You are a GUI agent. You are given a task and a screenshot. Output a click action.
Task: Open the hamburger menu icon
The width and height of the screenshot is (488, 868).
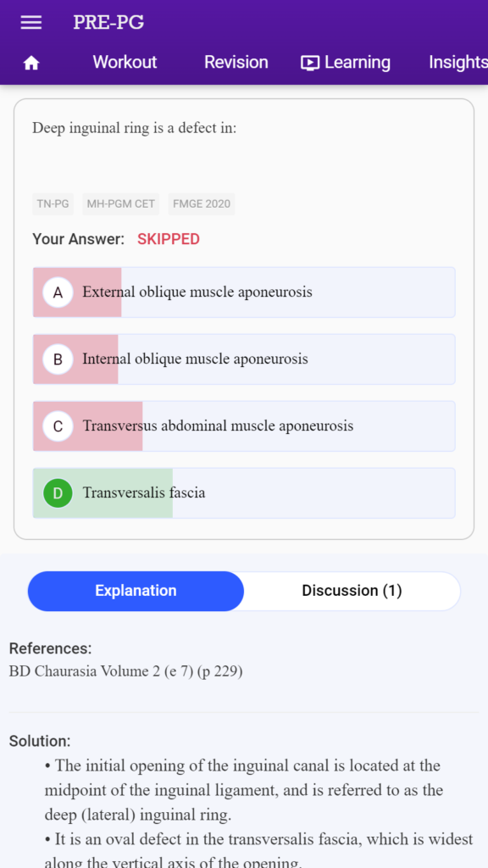coord(31,22)
